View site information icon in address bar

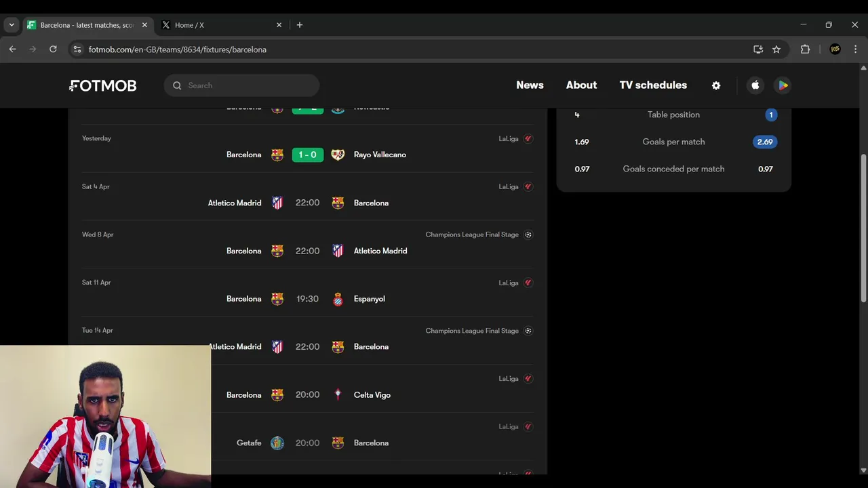tap(77, 49)
